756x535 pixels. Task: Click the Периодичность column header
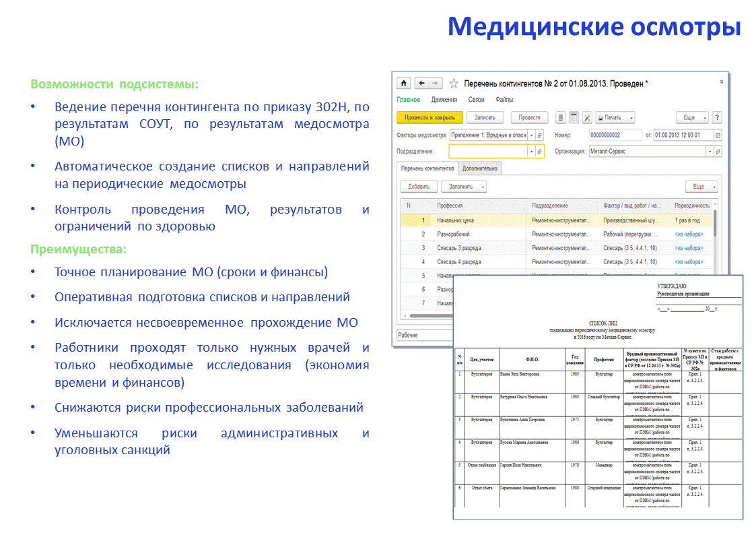coord(692,206)
